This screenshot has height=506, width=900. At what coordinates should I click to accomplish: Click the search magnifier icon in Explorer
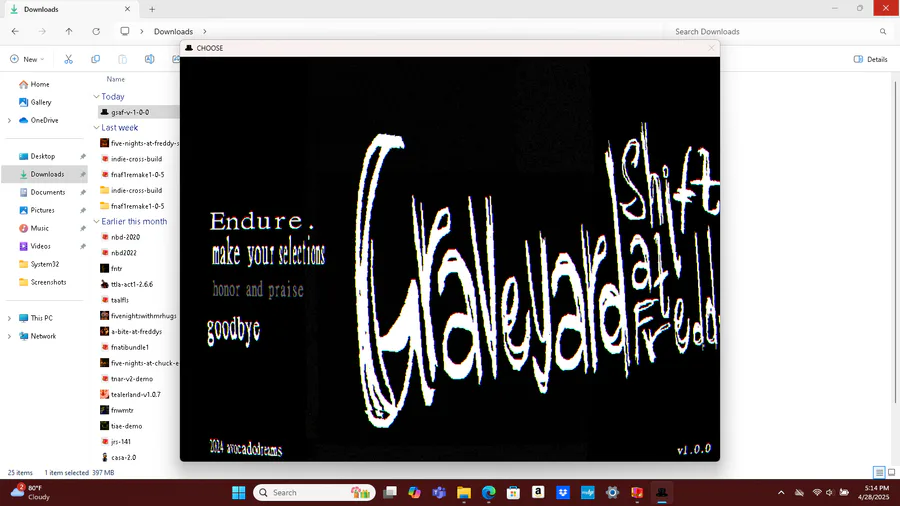883,32
